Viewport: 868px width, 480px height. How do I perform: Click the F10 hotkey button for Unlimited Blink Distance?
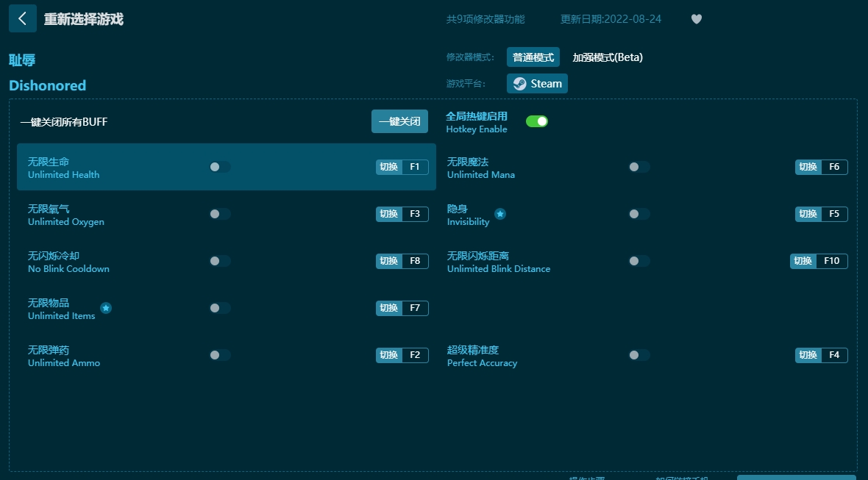819,261
